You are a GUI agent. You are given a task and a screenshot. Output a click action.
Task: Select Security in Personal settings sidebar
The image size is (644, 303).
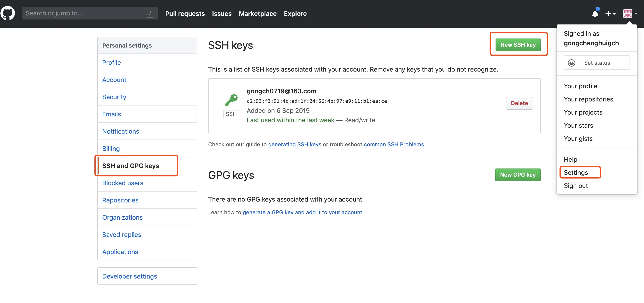(x=114, y=97)
